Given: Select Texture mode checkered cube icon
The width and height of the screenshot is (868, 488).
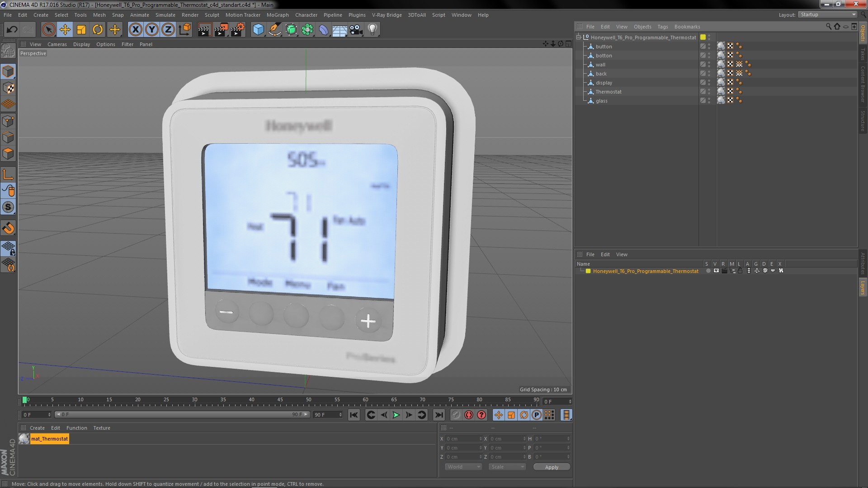Looking at the screenshot, I should (8, 88).
